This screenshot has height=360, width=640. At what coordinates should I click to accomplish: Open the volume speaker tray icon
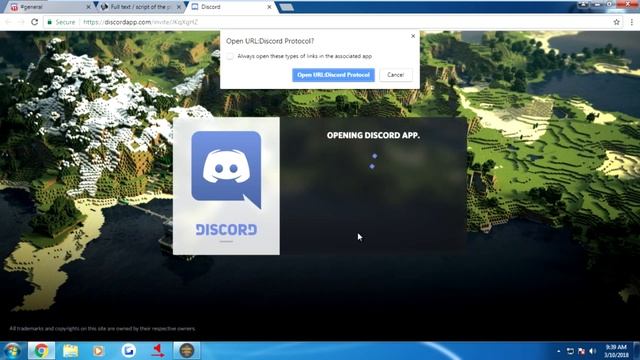(x=593, y=351)
